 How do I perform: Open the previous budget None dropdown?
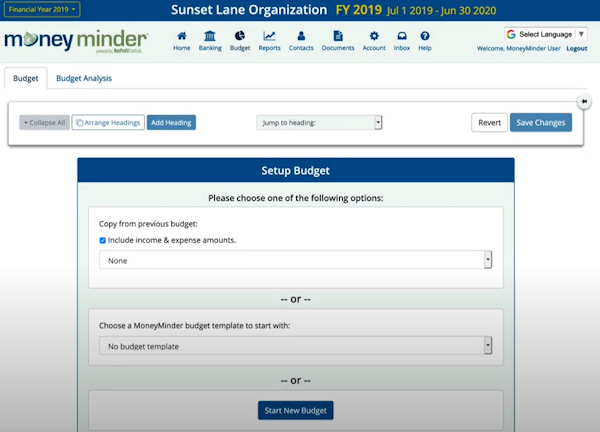(x=295, y=260)
